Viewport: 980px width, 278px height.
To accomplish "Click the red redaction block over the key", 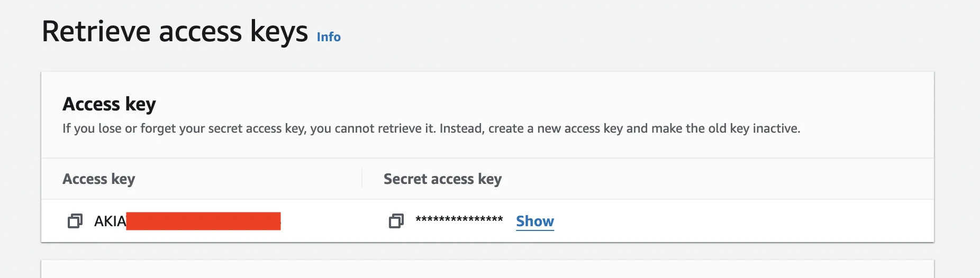I will point(203,221).
